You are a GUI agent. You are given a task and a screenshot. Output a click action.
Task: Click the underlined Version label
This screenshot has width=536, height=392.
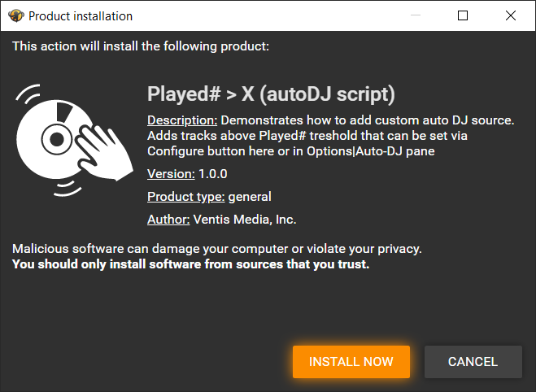tap(171, 174)
